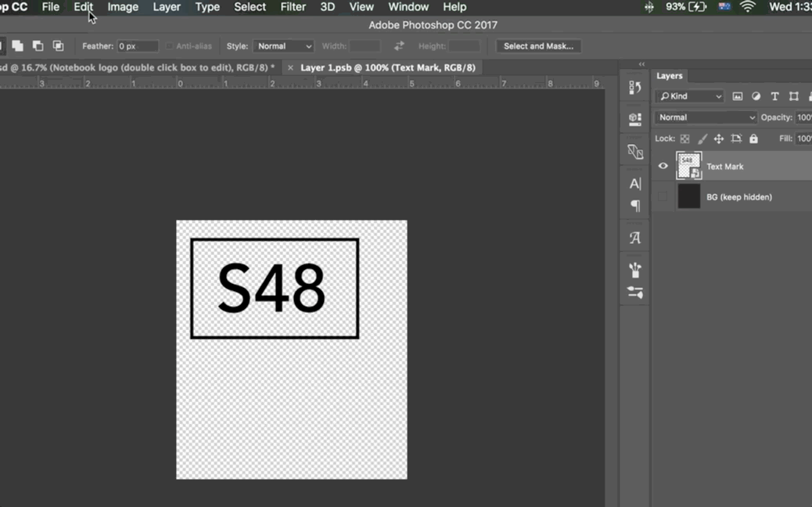This screenshot has height=507, width=812.
Task: Open the 3D menu
Action: point(327,7)
